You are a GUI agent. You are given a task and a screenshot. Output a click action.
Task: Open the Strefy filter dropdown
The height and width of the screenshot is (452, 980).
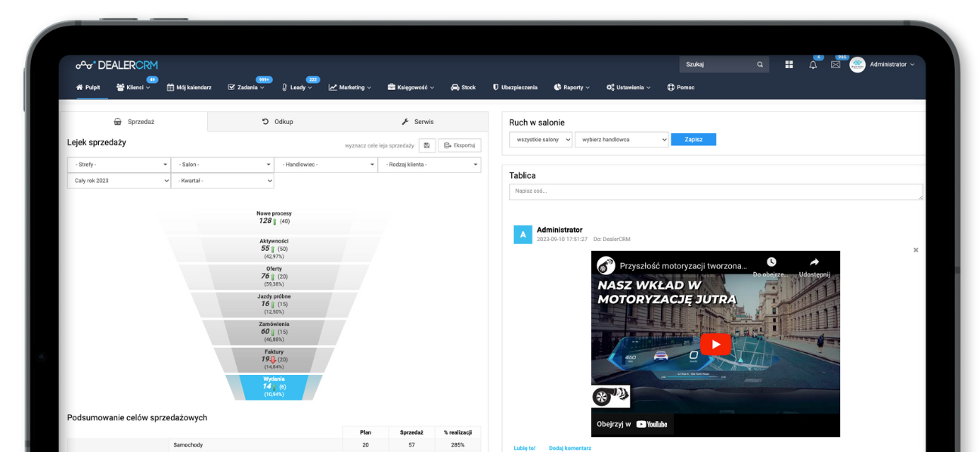pyautogui.click(x=119, y=165)
